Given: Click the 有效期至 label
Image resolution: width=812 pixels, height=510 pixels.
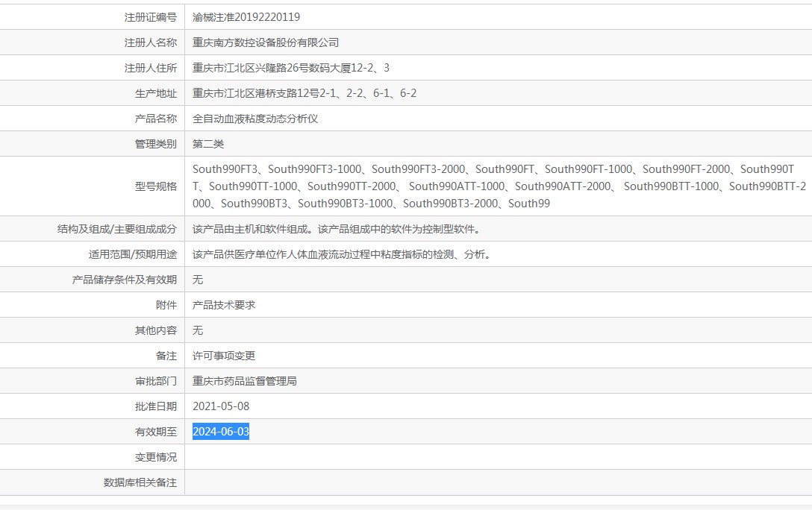Looking at the screenshot, I should point(155,432).
